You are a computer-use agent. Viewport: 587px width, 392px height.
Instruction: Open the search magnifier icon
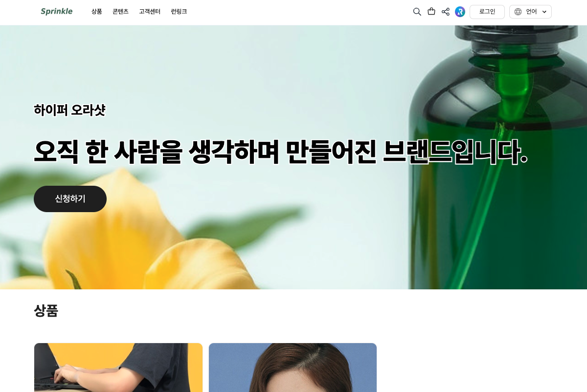pyautogui.click(x=417, y=12)
